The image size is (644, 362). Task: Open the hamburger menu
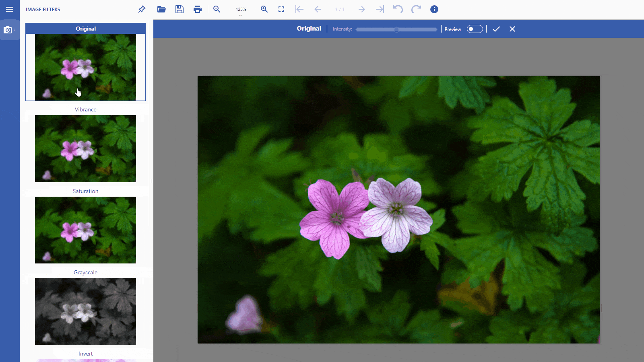[10, 9]
